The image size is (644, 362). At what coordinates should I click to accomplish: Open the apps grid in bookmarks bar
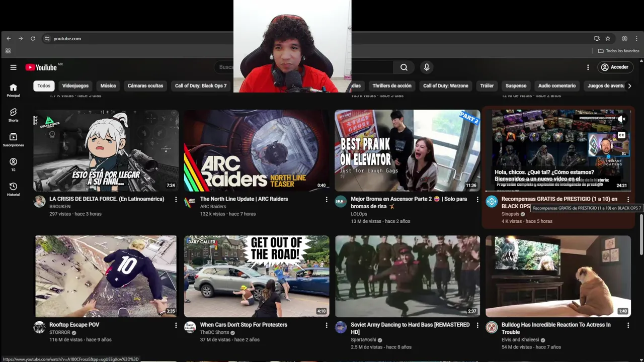[x=8, y=51]
